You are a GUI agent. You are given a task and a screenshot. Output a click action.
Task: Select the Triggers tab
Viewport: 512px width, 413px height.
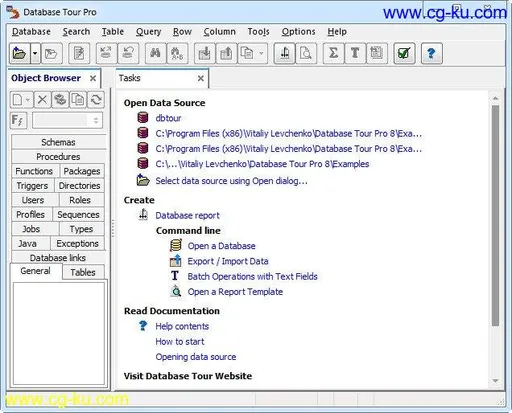point(32,186)
